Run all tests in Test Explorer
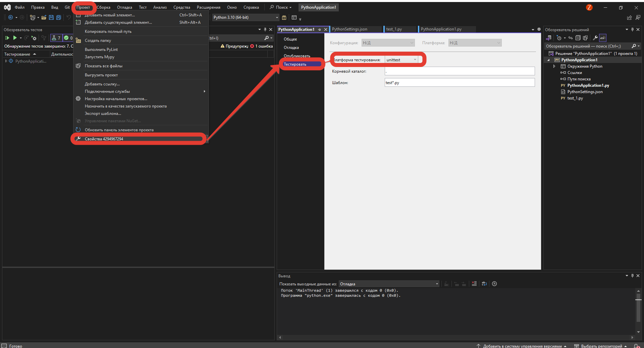The height and width of the screenshot is (348, 644). tap(7, 38)
